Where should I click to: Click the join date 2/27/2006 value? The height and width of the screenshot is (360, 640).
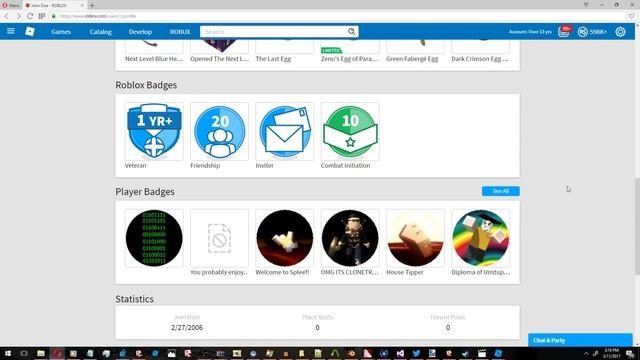187,328
